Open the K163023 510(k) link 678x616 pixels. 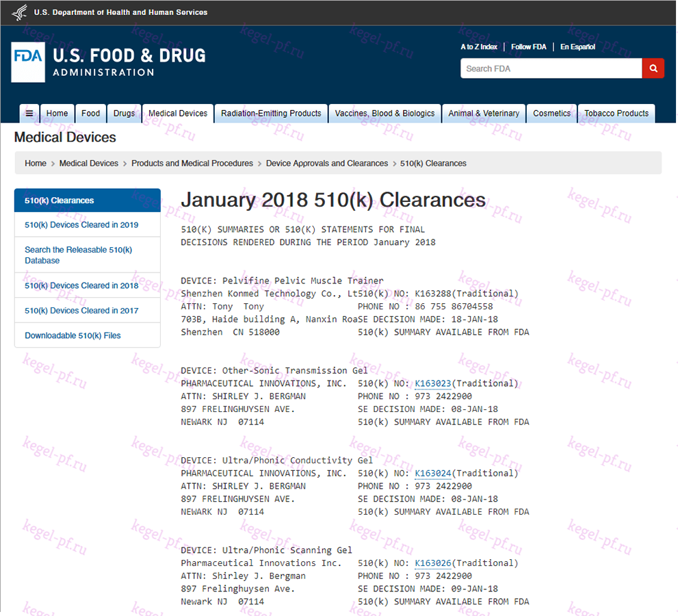(433, 383)
